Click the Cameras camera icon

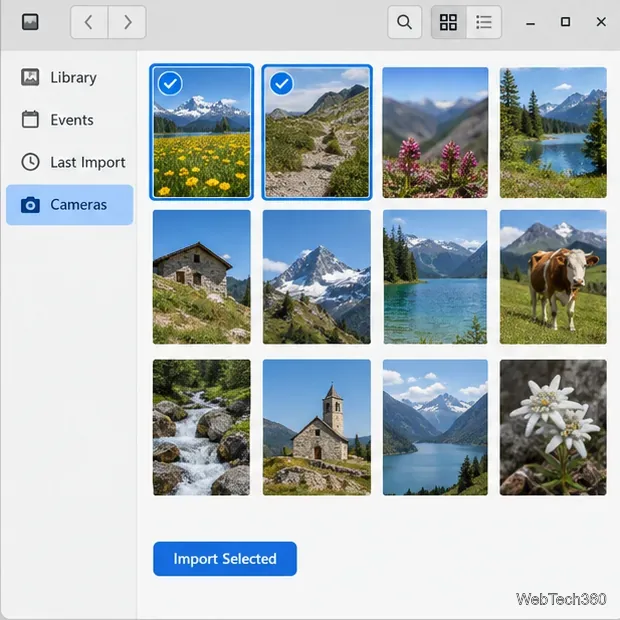(x=30, y=205)
